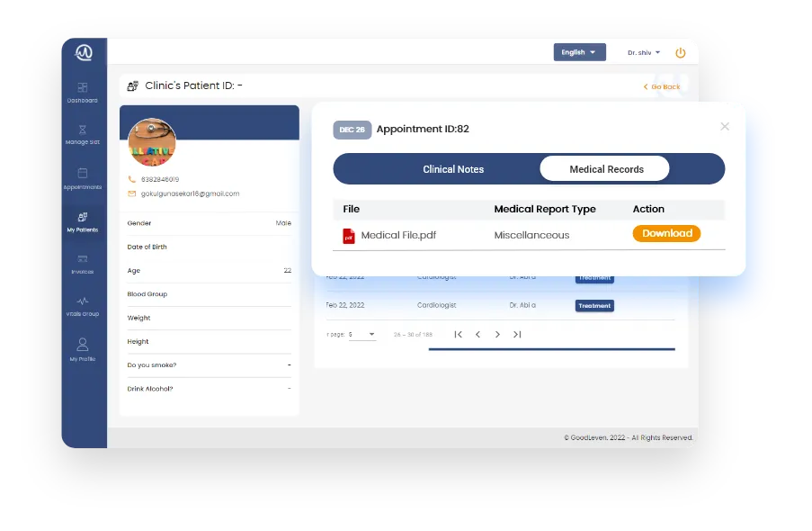Open the Medical File.pdf icon
Image resolution: width=812 pixels, height=531 pixels.
click(347, 233)
